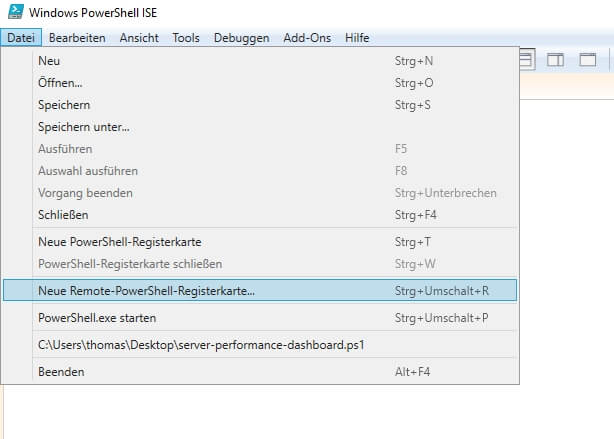
Task: Click the Windows PowerShell ISE title icon
Action: click(x=16, y=12)
